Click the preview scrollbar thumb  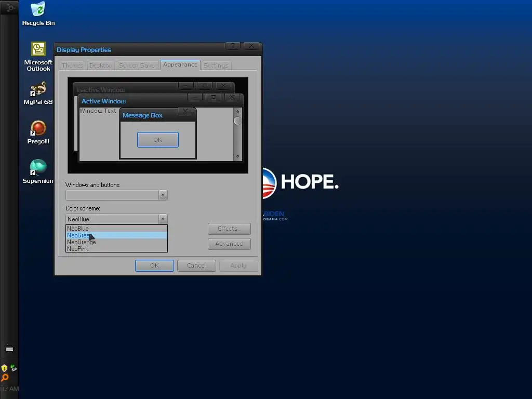[237, 121]
